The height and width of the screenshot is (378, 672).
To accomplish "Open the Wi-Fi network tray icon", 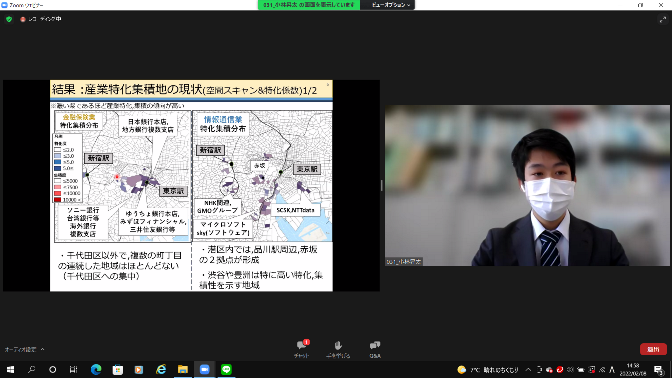I will (602, 370).
